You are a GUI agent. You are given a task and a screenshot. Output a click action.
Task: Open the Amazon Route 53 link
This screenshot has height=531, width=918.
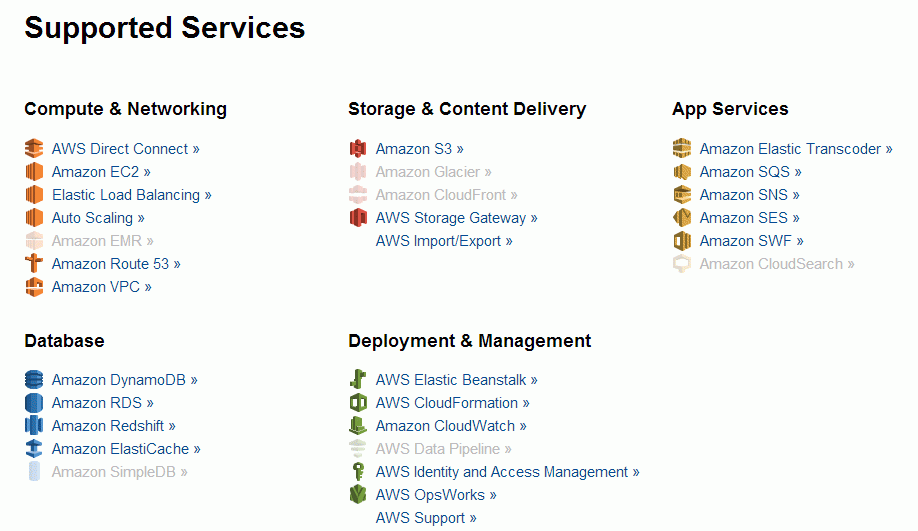point(116,263)
